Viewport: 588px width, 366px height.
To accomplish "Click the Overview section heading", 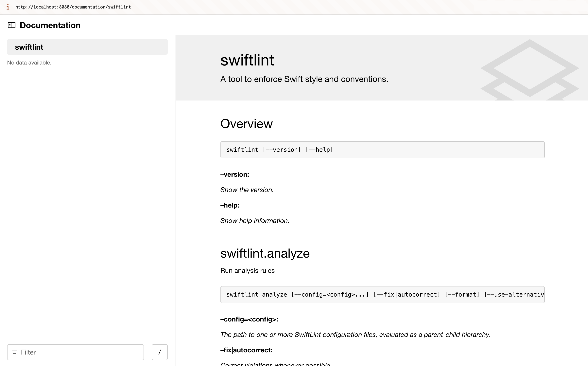I will (246, 124).
